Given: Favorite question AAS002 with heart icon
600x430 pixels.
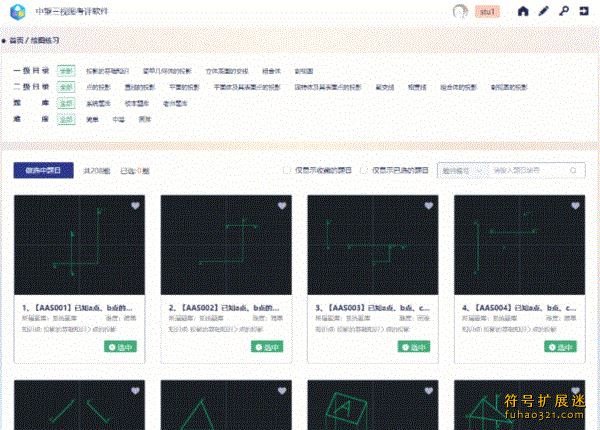Looking at the screenshot, I should point(282,206).
